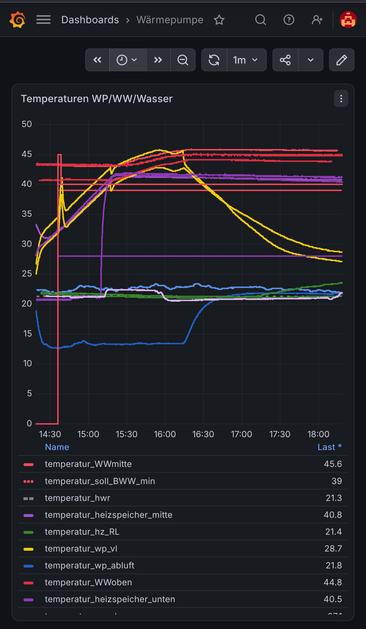Image resolution: width=366 pixels, height=629 pixels.
Task: Zoom out the time range
Action: [x=183, y=60]
